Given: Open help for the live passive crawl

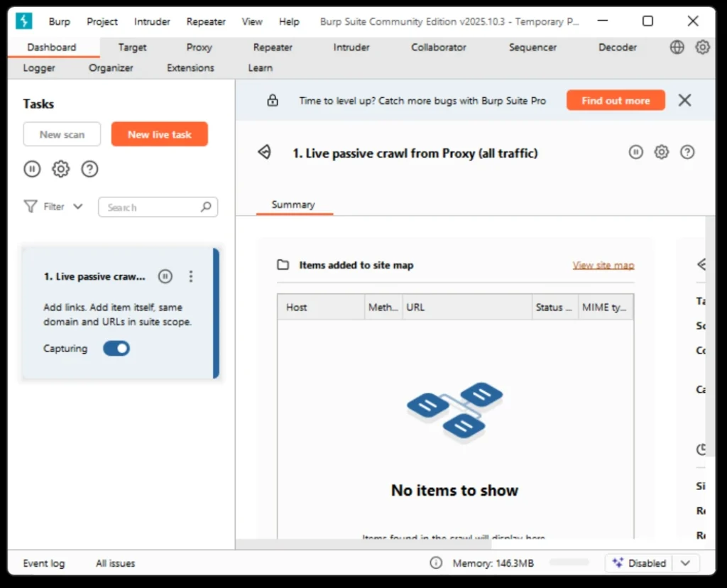Looking at the screenshot, I should [687, 152].
